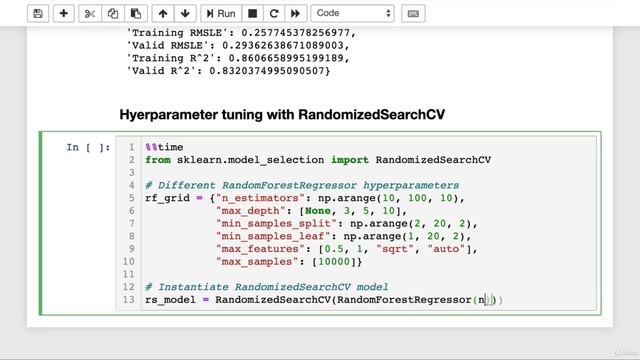Place cursor in the rs_model assignment line

(x=324, y=300)
